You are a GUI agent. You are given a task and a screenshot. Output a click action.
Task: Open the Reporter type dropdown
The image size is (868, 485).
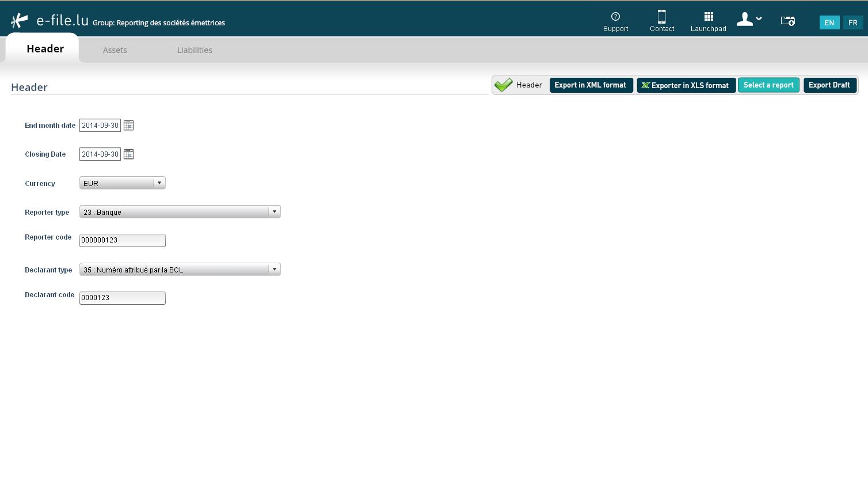[x=180, y=212]
